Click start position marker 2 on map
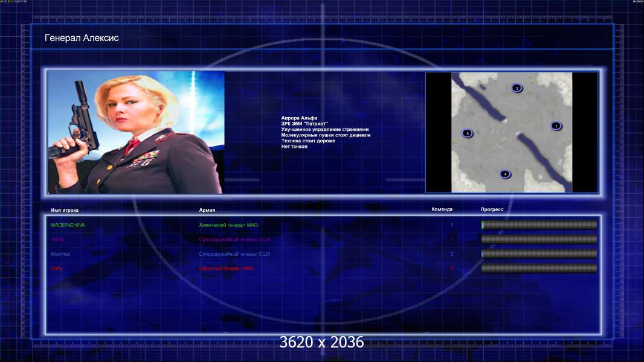The image size is (644, 362). [x=517, y=87]
